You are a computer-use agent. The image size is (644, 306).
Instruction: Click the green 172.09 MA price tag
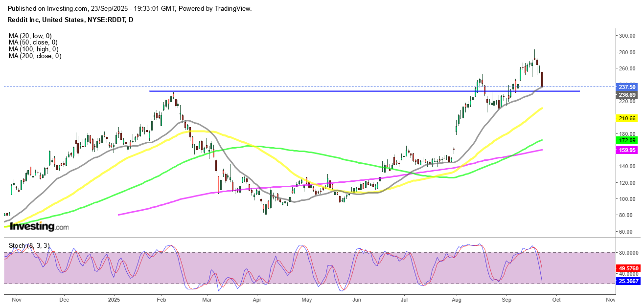click(626, 140)
